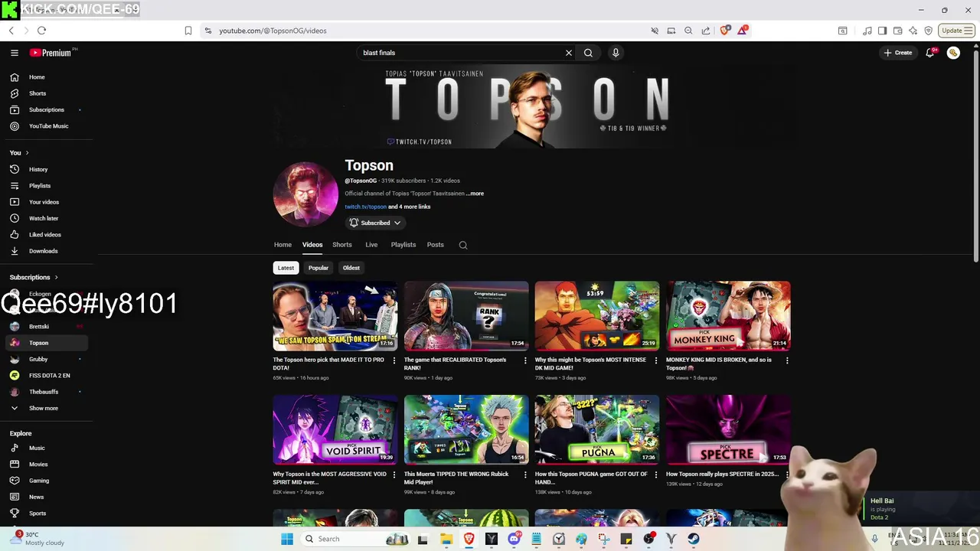The image size is (980, 551).
Task: Open twitch.tv/topson link
Action: (365, 207)
